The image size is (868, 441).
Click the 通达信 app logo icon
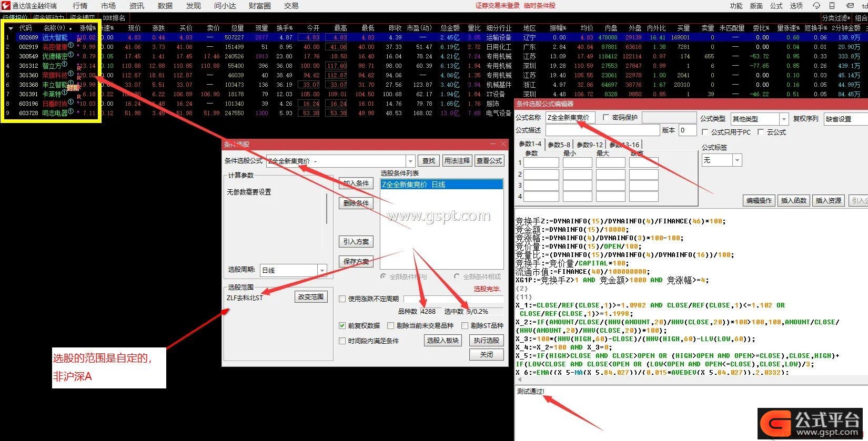pos(6,6)
